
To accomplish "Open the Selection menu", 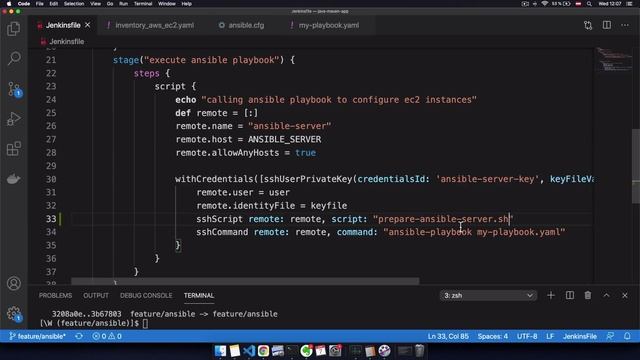I will [x=74, y=4].
